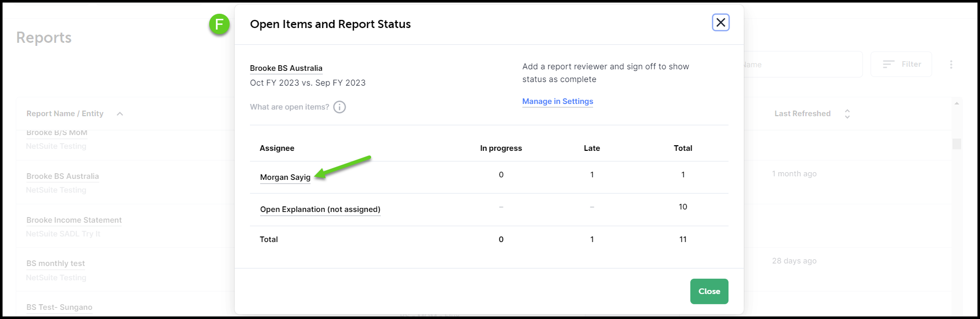Select assignee Morgan Sayig

285,177
